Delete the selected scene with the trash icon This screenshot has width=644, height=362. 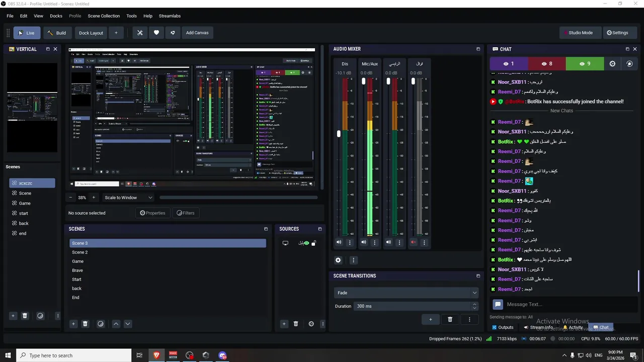(x=85, y=324)
